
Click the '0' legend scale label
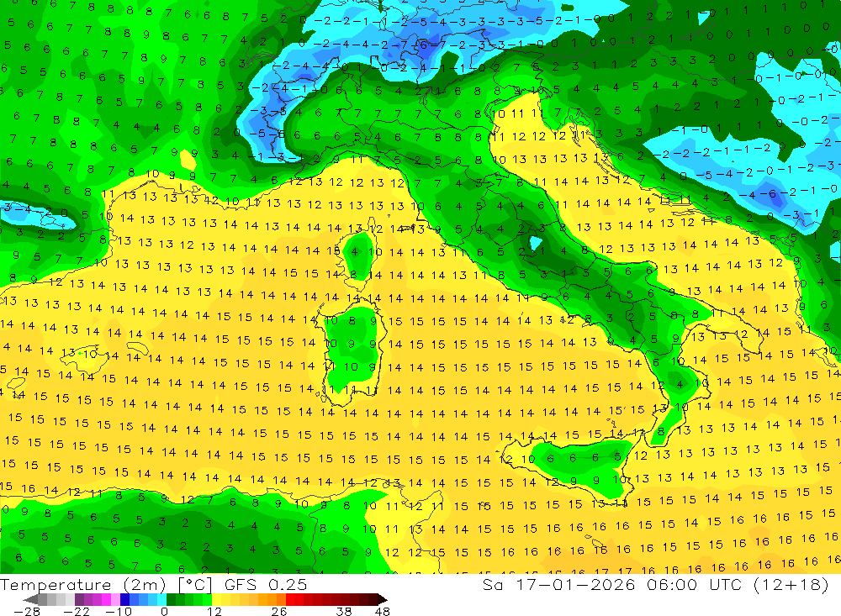click(x=164, y=612)
